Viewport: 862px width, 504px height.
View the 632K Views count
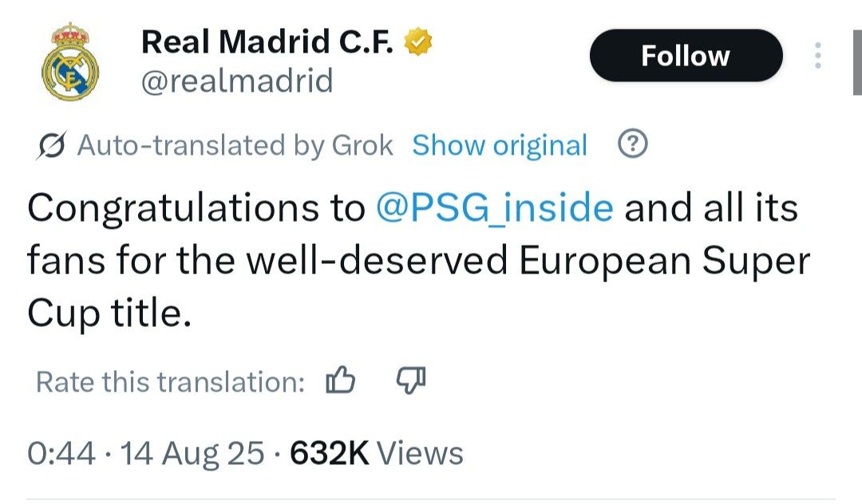pyautogui.click(x=376, y=453)
